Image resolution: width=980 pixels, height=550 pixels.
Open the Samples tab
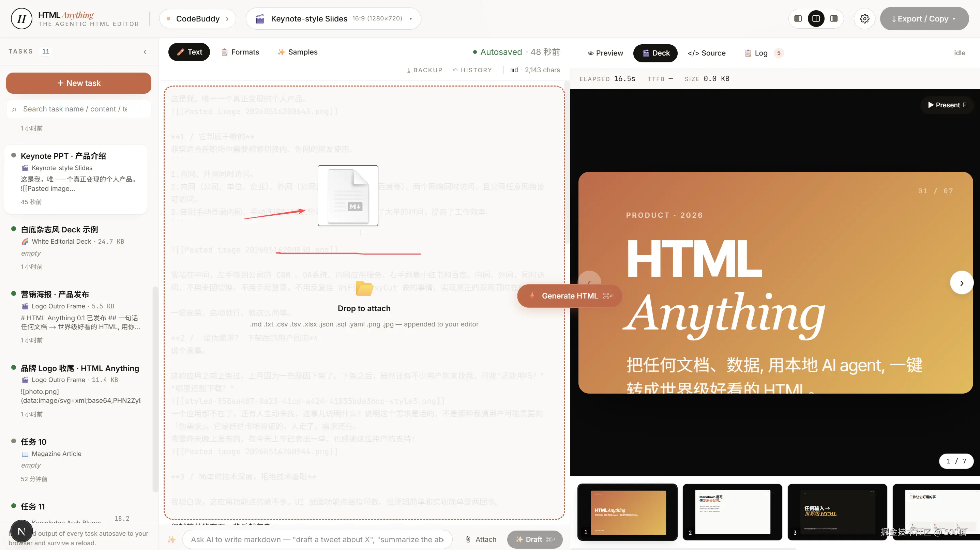pos(297,52)
